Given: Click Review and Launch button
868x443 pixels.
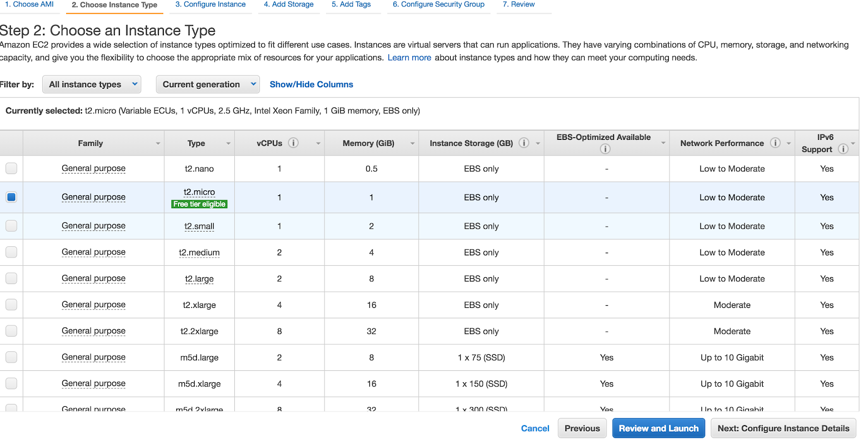Looking at the screenshot, I should 659,428.
